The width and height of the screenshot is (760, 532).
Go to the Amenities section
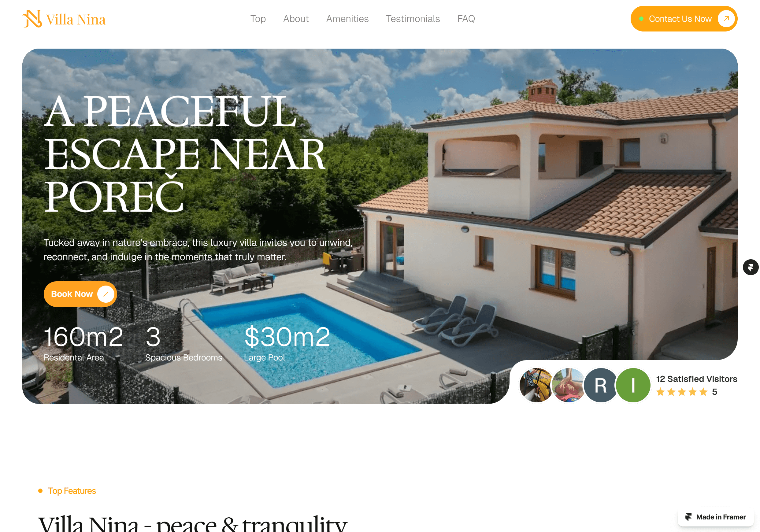click(347, 19)
